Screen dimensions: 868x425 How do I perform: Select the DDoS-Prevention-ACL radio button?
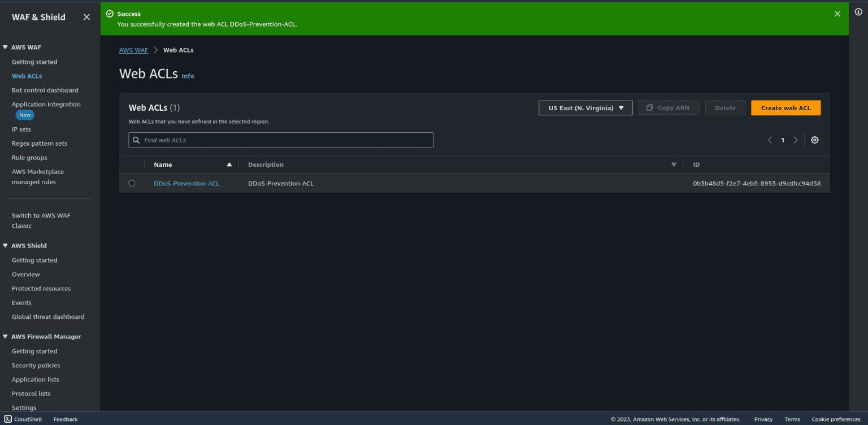pyautogui.click(x=132, y=183)
